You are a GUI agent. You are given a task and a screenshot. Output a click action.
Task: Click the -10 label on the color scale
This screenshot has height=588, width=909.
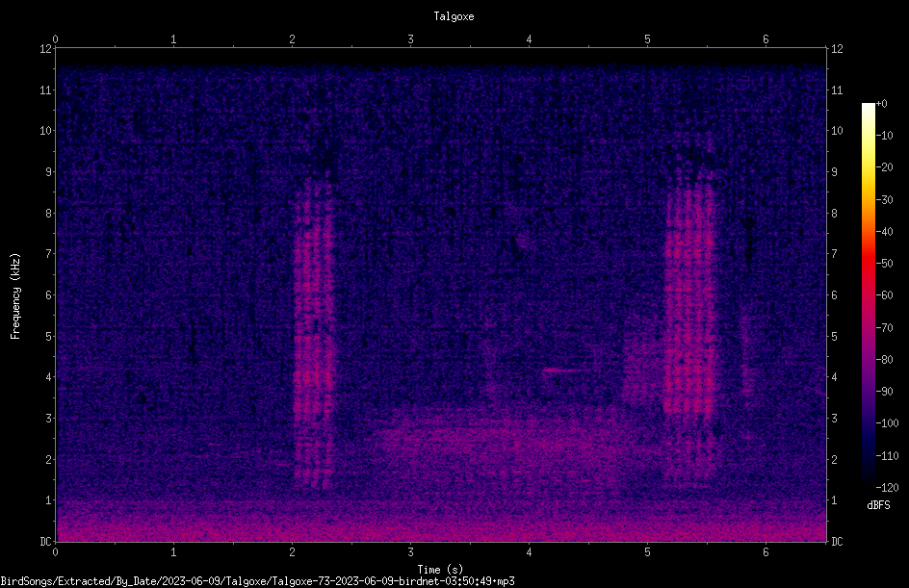884,136
